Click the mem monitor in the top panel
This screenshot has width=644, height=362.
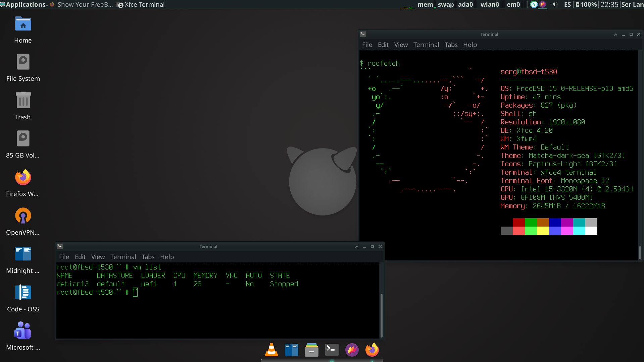(x=426, y=4)
